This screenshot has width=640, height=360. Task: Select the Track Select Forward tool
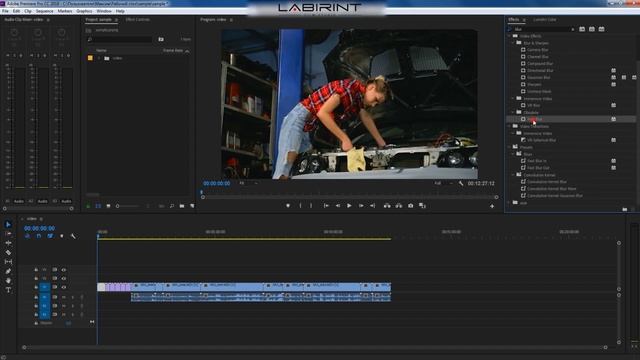8,234
